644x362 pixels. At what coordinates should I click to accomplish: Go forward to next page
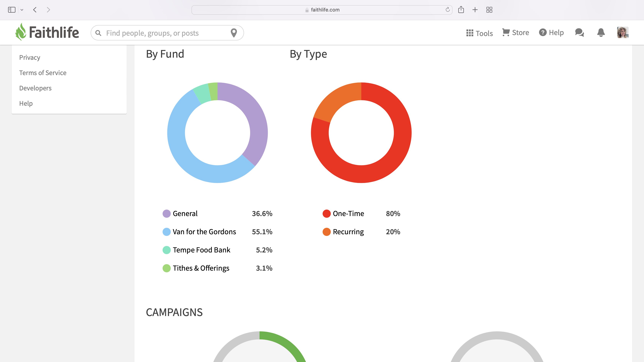point(48,10)
